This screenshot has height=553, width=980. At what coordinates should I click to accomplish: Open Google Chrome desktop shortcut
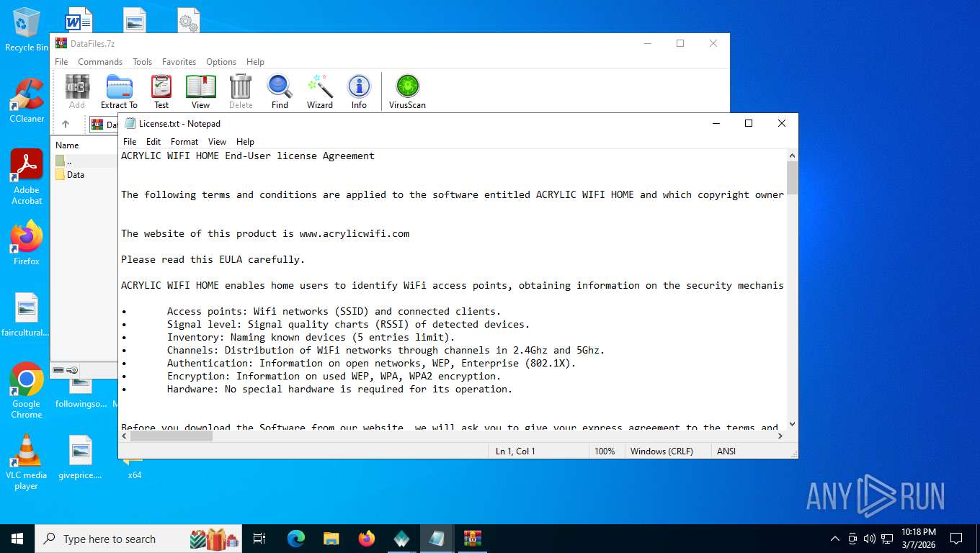tap(27, 390)
